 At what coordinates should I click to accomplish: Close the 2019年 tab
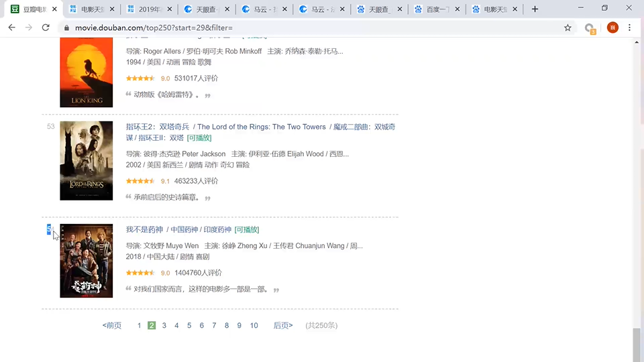[169, 9]
